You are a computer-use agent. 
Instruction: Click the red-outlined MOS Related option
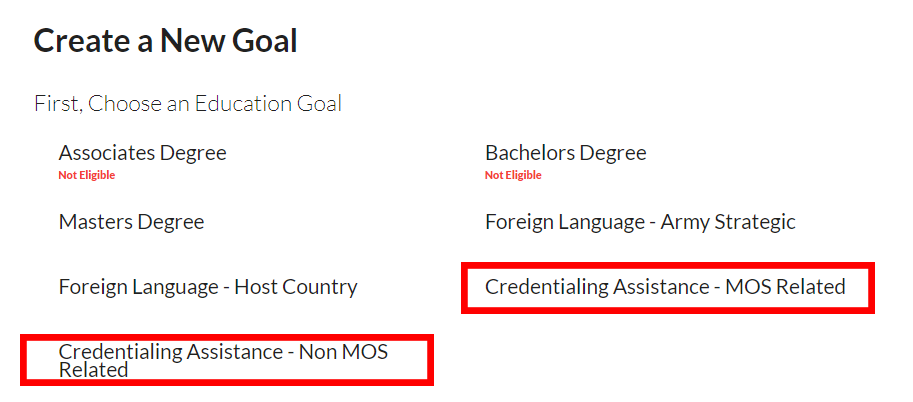click(667, 288)
